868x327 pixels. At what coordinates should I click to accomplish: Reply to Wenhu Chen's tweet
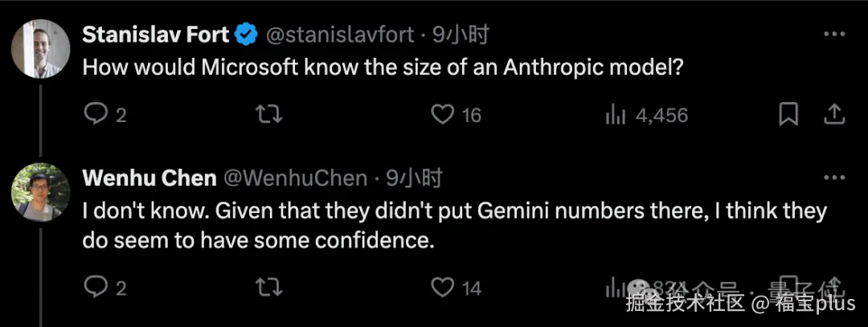pyautogui.click(x=96, y=287)
